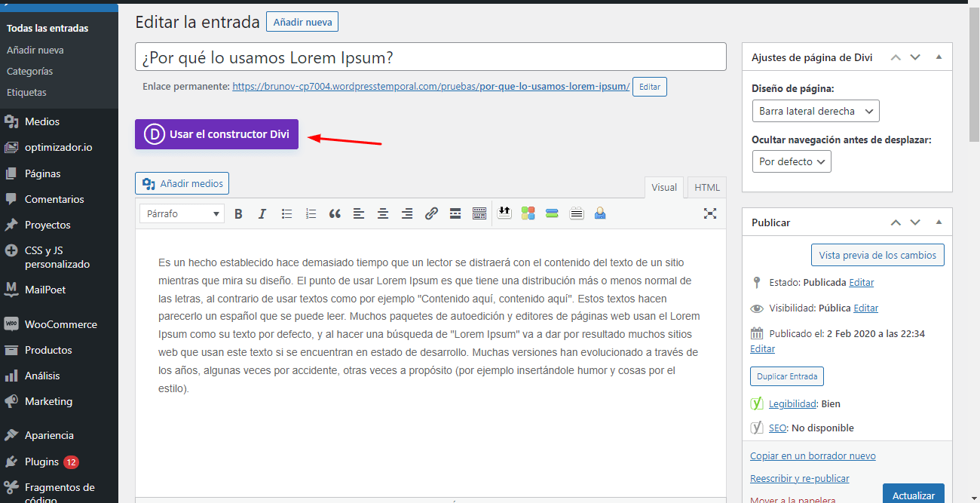Image resolution: width=980 pixels, height=503 pixels.
Task: Align text right
Action: click(407, 213)
